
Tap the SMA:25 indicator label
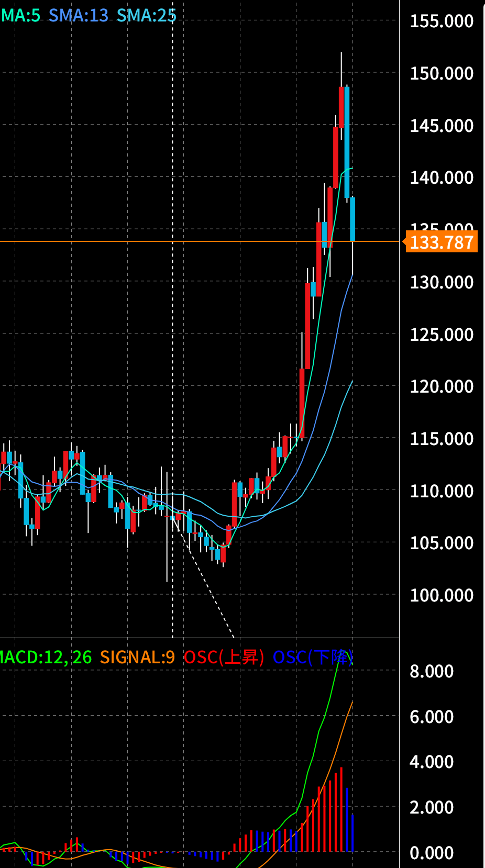(x=147, y=16)
